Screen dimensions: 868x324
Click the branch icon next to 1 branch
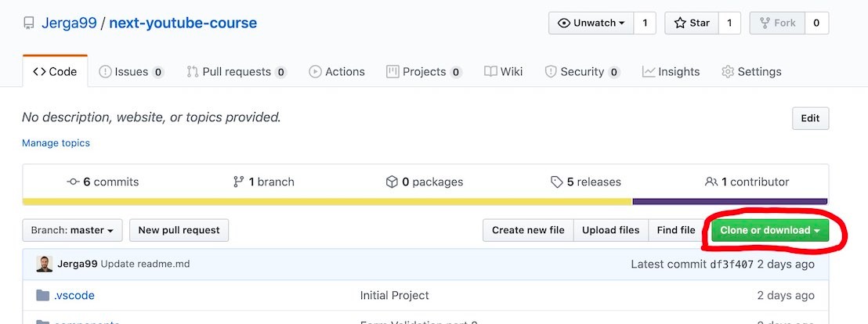coord(239,182)
